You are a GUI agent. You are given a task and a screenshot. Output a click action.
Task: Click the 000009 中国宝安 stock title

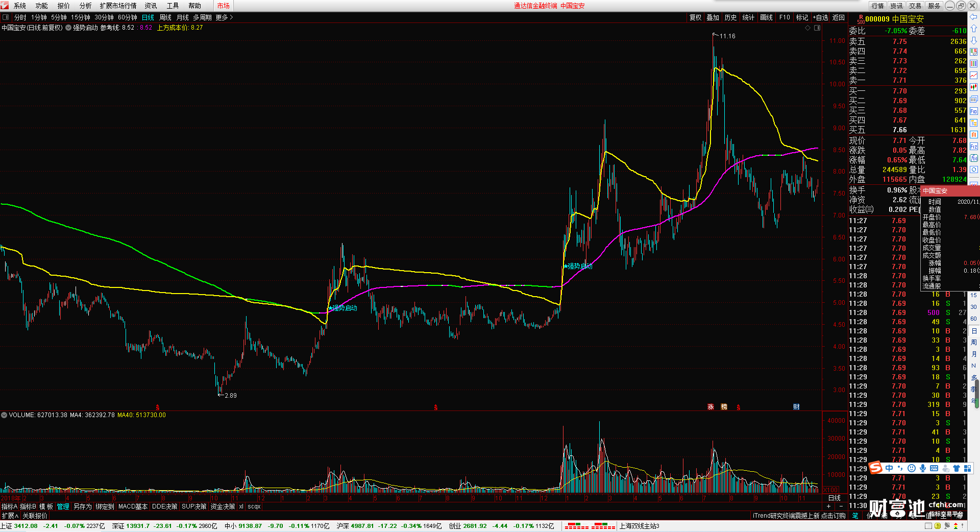pos(894,19)
